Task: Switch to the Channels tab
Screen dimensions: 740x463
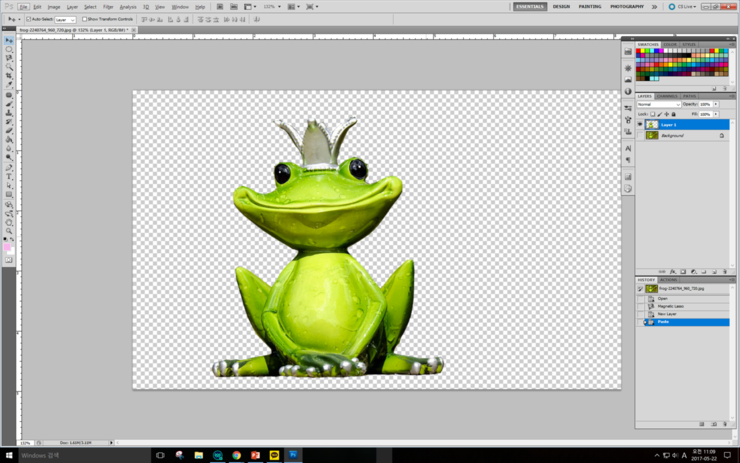Action: pos(667,96)
